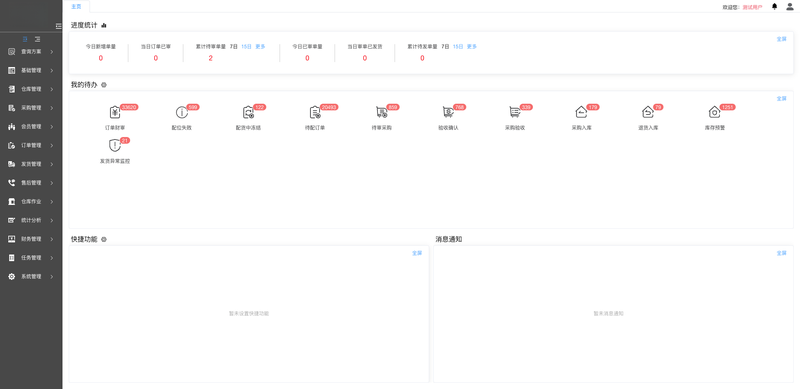Open the 配位失败 info-circle icon
Image resolution: width=800 pixels, height=389 pixels.
pyautogui.click(x=182, y=112)
